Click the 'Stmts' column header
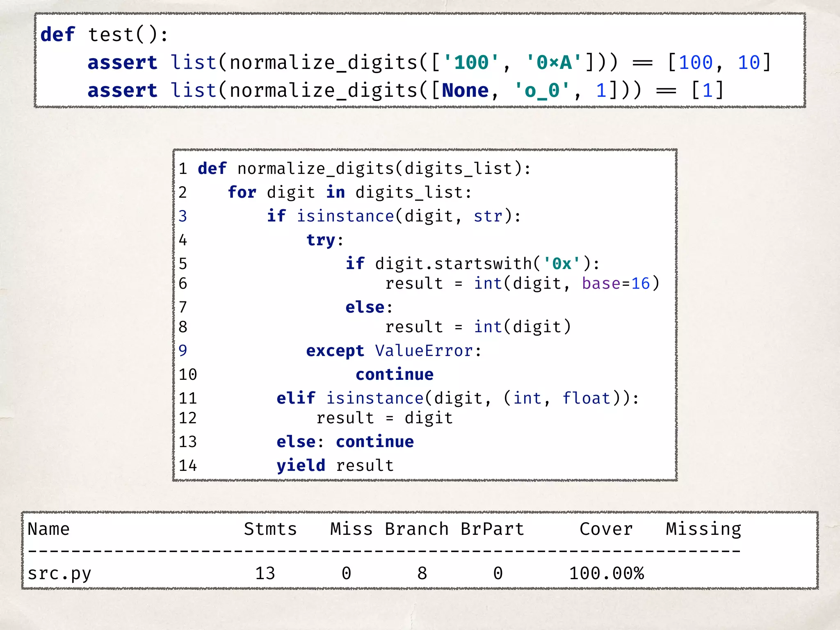This screenshot has height=630, width=840. 270,529
